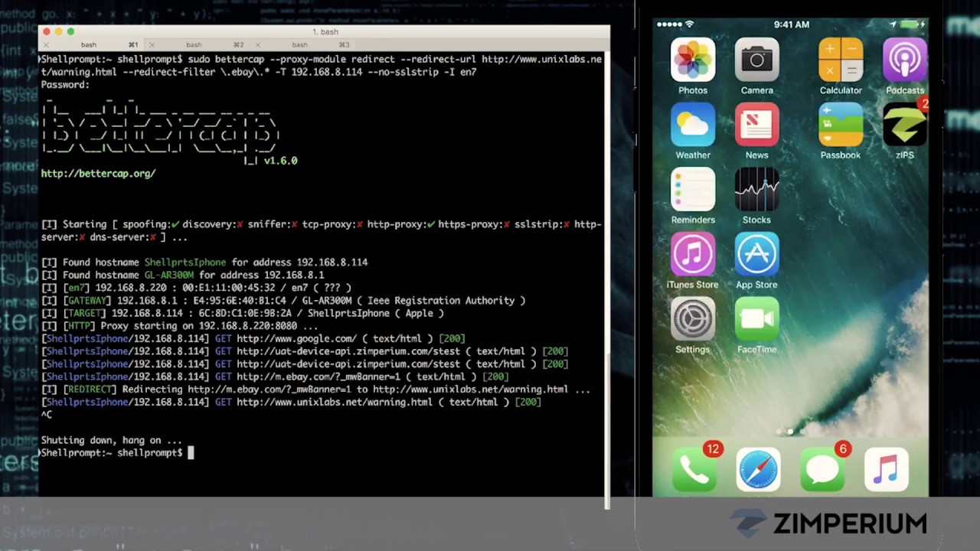The height and width of the screenshot is (551, 980).
Task: Click 'Found hostname ShellprtsIphone' line
Action: (204, 262)
